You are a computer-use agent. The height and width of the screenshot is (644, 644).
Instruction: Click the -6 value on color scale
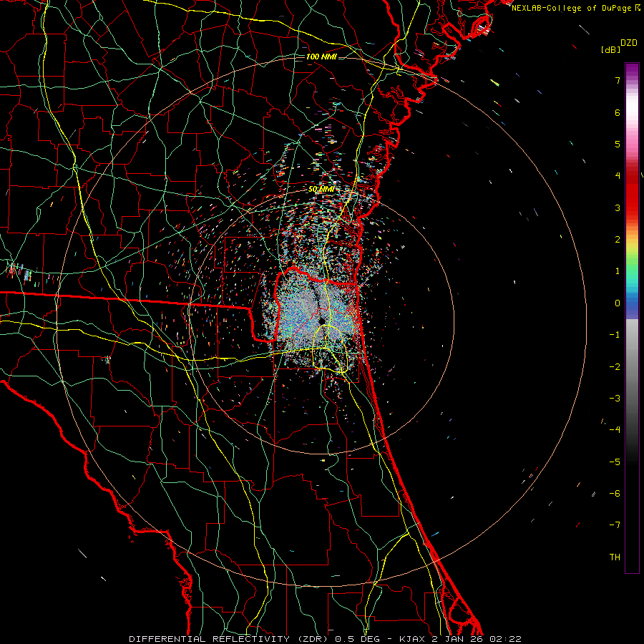pyautogui.click(x=615, y=494)
